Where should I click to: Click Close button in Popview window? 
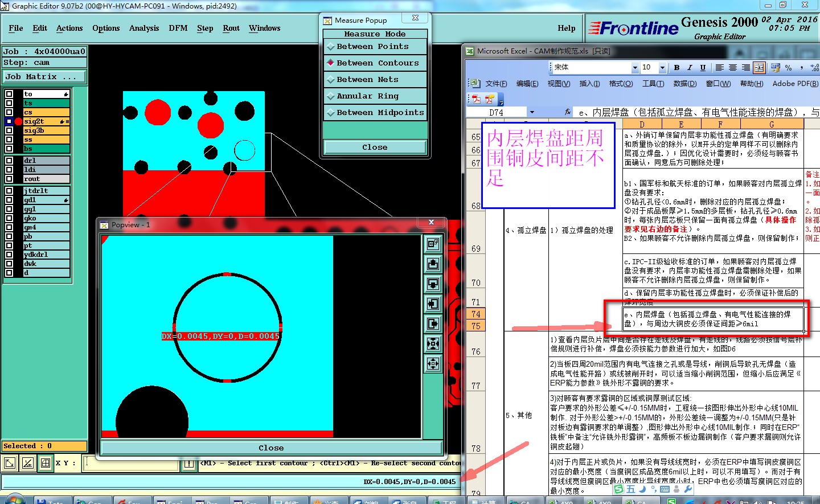[271, 448]
